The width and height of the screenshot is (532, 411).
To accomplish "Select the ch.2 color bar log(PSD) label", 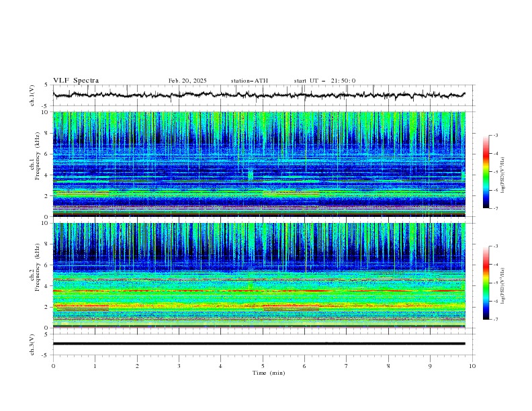I will pos(502,285).
